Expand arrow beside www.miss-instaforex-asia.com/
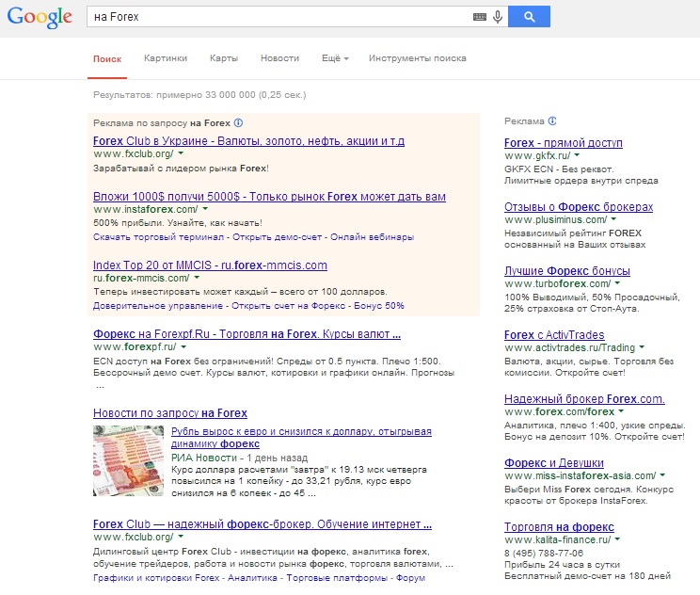The height and width of the screenshot is (595, 700). [x=662, y=474]
